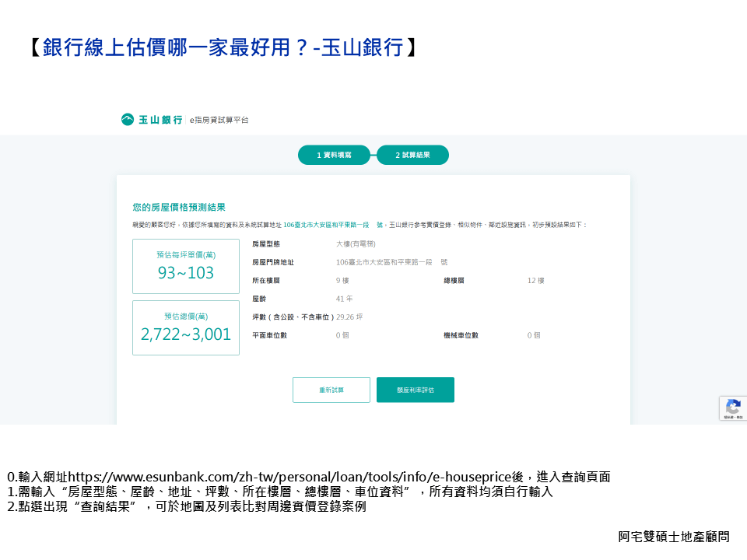
Task: Click the 93~103 unit price value
Action: pos(186,273)
